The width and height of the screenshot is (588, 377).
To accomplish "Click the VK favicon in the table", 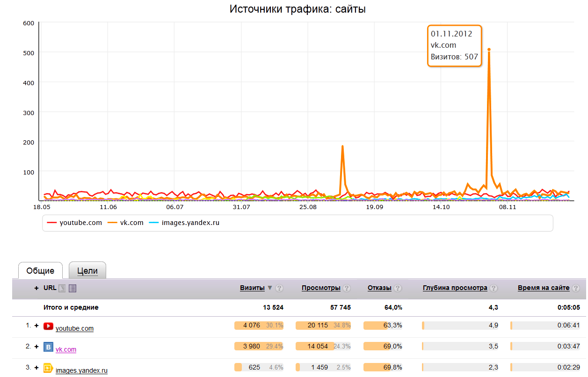I will coord(48,347).
